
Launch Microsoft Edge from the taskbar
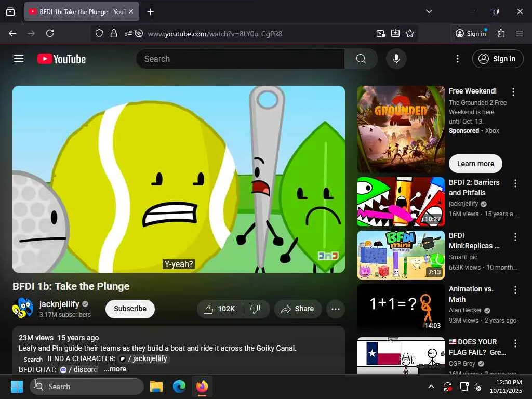click(179, 387)
